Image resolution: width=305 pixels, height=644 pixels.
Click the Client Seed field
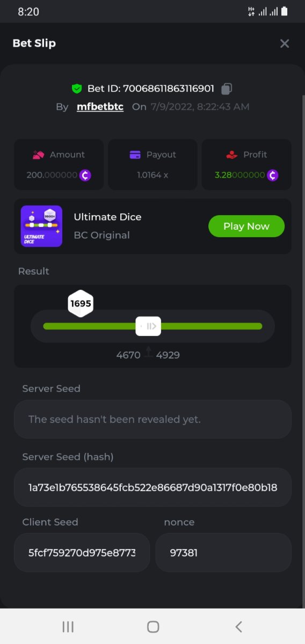pyautogui.click(x=82, y=552)
